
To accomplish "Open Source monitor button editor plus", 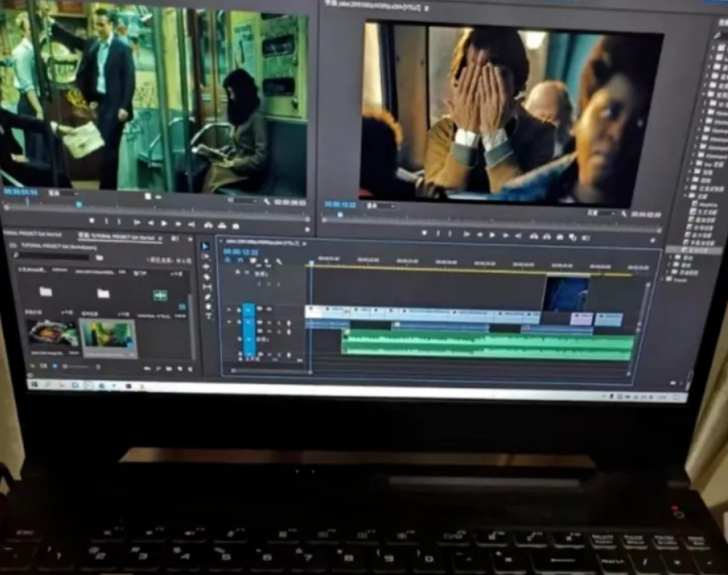I will click(306, 230).
